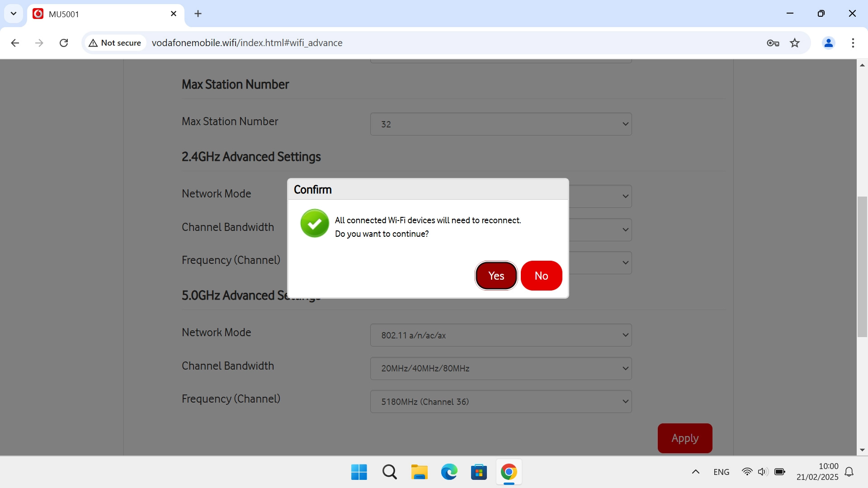Click the page vertical scrollbar thumb
868x488 pixels.
pos(862,267)
